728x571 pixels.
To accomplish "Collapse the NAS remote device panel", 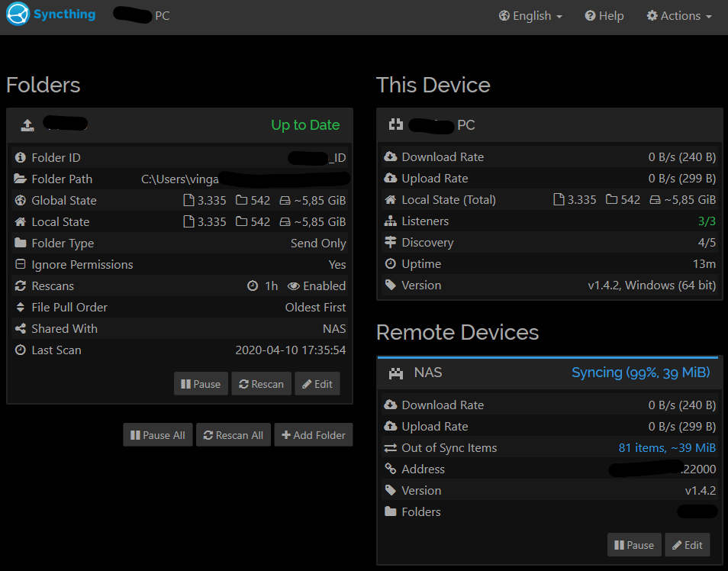I will (x=549, y=373).
